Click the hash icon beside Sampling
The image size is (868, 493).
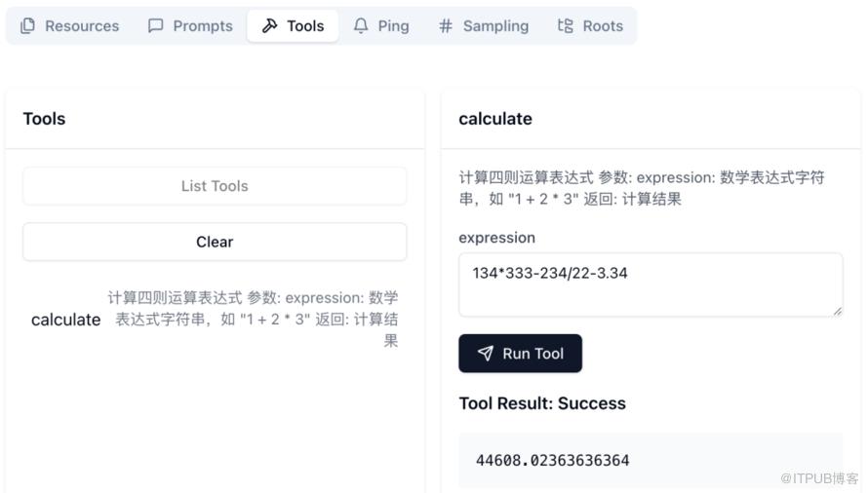click(446, 26)
